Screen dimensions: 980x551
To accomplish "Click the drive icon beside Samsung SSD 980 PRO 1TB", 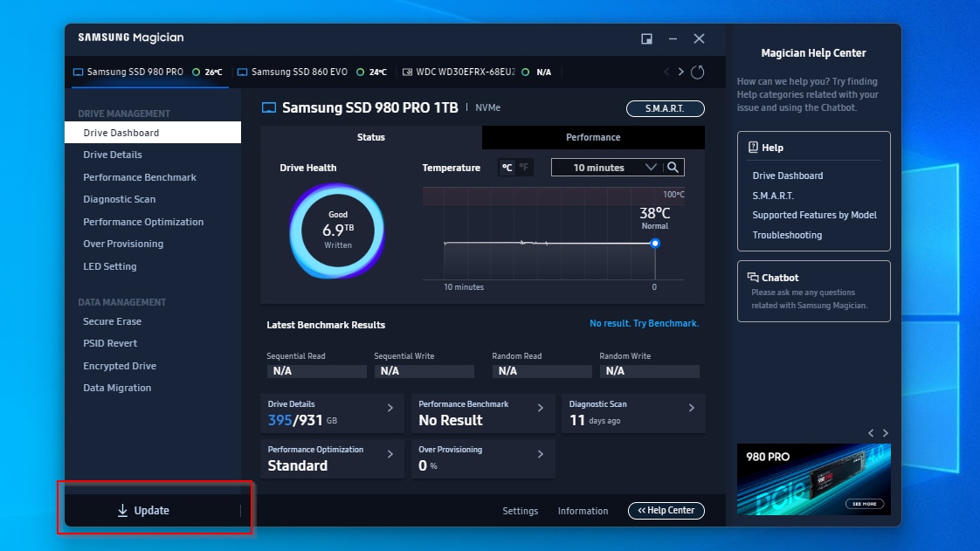I will 269,107.
